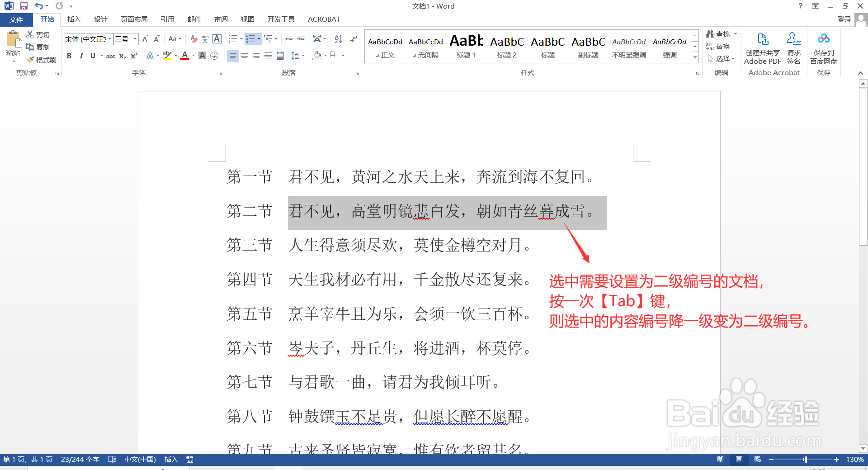Toggle subscript formatting
The image size is (868, 470).
pos(123,56)
